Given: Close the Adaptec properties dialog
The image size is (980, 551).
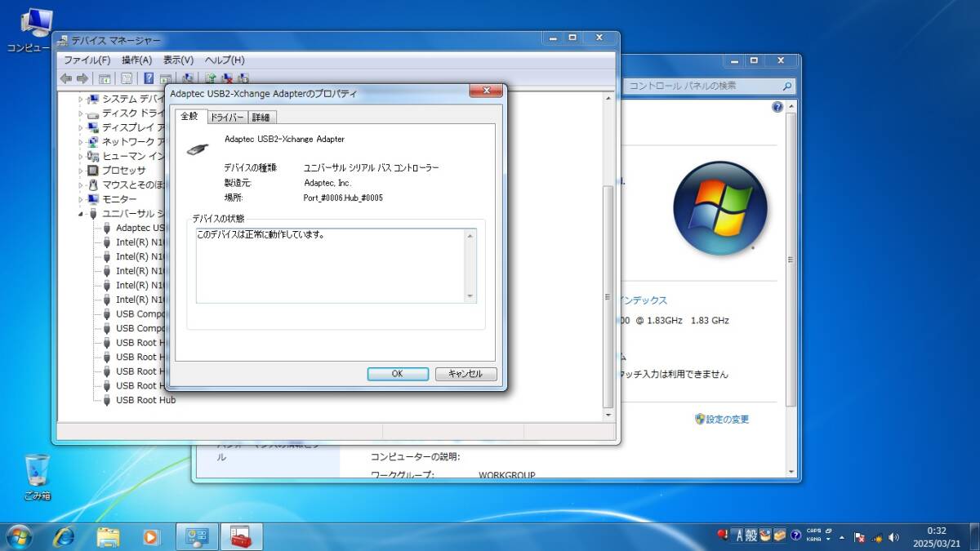Looking at the screenshot, I should pos(486,91).
